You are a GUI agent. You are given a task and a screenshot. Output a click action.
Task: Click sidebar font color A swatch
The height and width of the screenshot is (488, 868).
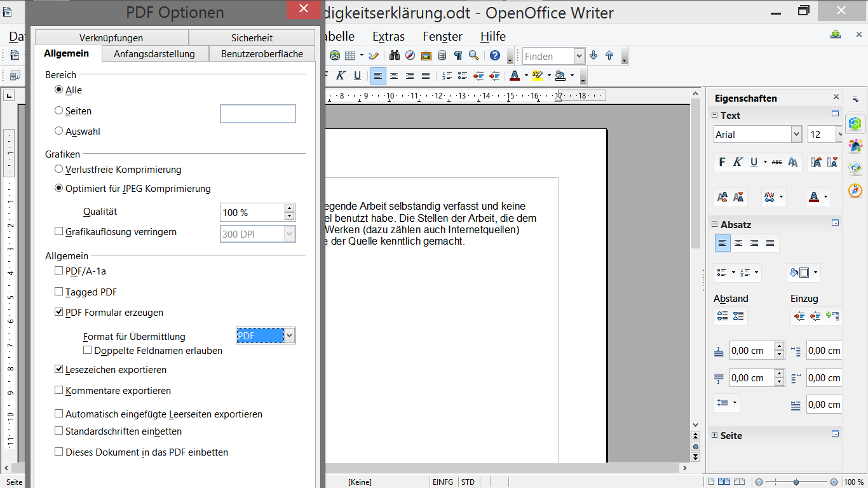click(x=814, y=197)
